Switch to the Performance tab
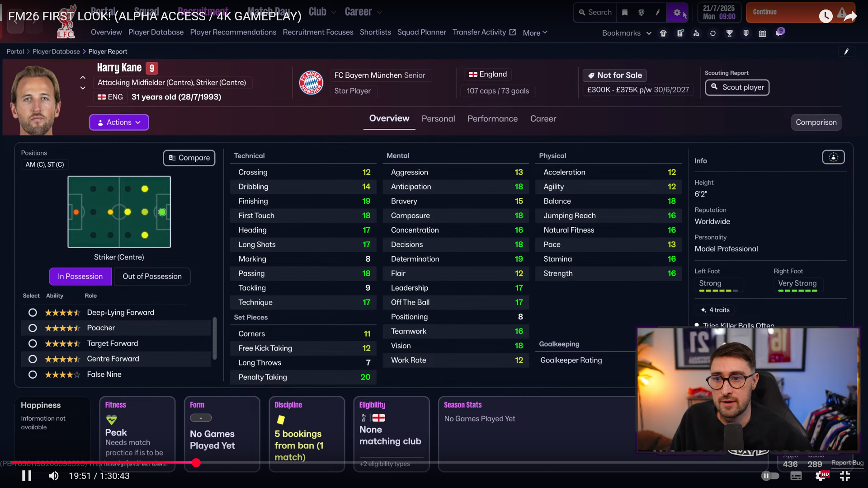The height and width of the screenshot is (488, 868). (492, 119)
